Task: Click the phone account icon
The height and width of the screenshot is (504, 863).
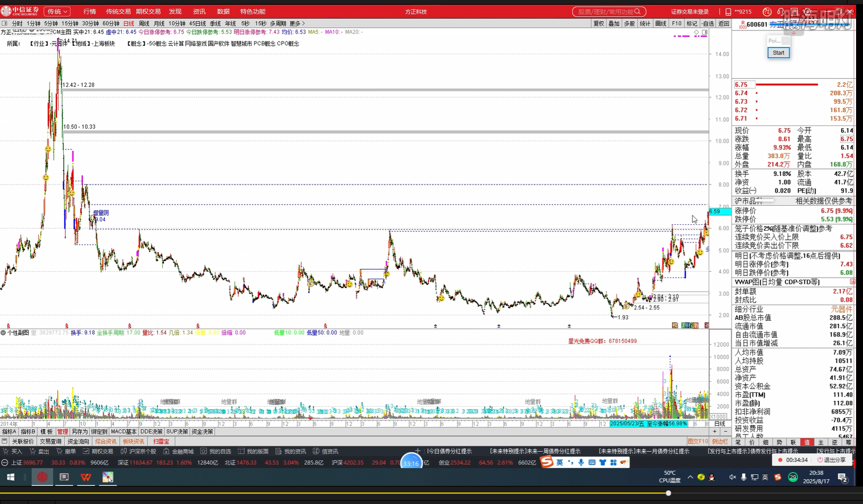Action: [728, 12]
